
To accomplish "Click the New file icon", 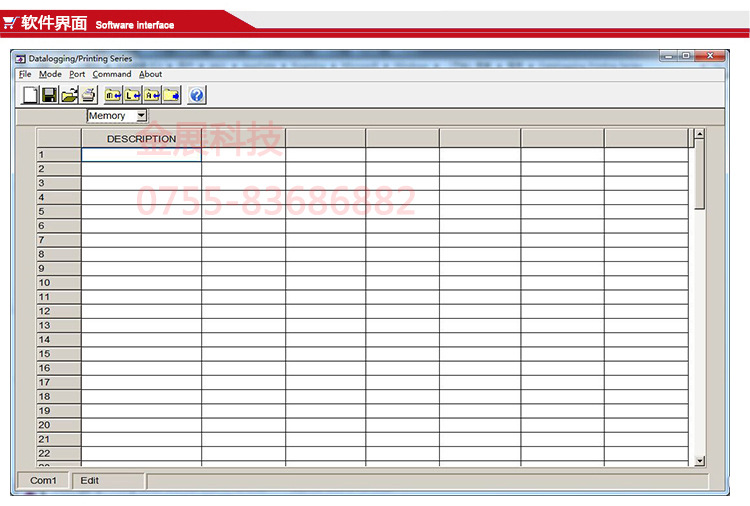I will click(x=30, y=95).
